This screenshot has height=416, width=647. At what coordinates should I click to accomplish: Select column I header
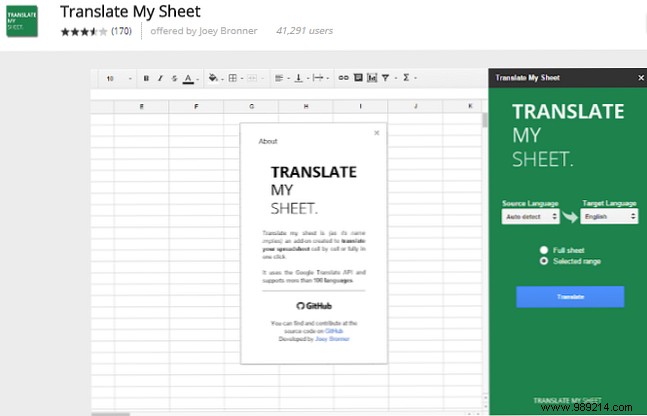pyautogui.click(x=360, y=106)
